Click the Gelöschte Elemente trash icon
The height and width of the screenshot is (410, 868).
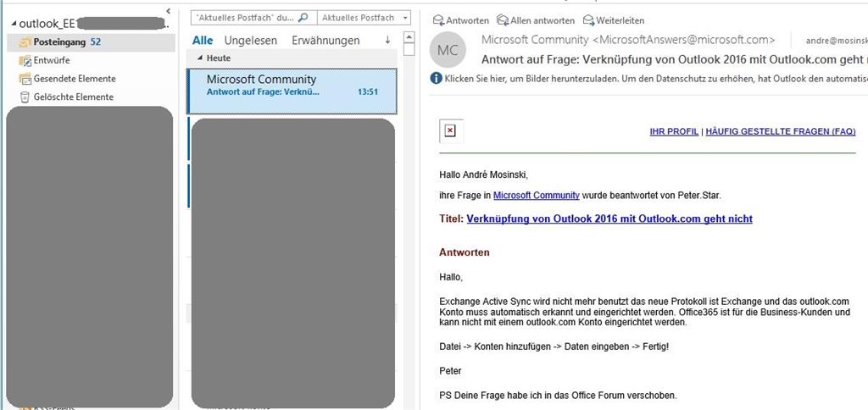click(x=25, y=97)
